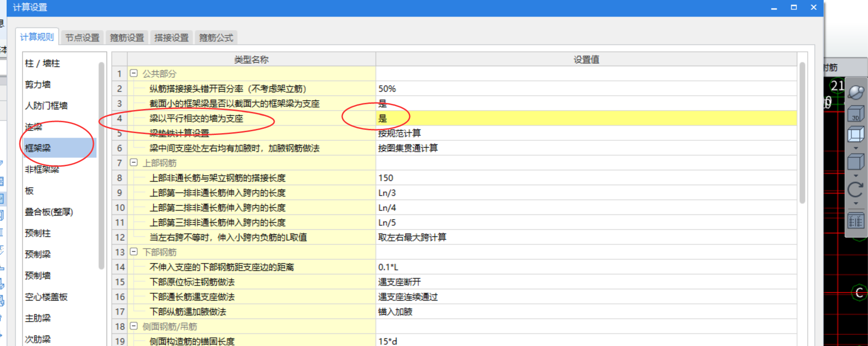The height and width of the screenshot is (346, 868).
Task: Open dropdown arrow below the rotate icon
Action: click(x=856, y=204)
